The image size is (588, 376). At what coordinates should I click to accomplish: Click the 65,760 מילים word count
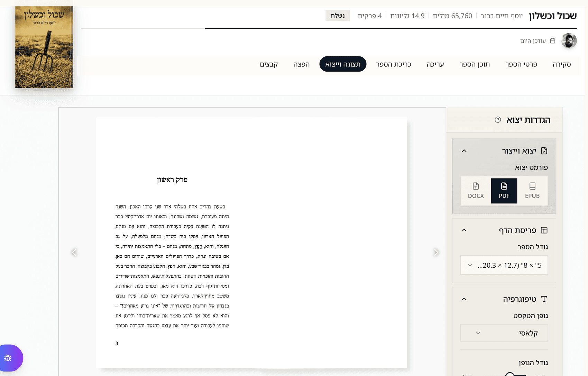pyautogui.click(x=452, y=16)
